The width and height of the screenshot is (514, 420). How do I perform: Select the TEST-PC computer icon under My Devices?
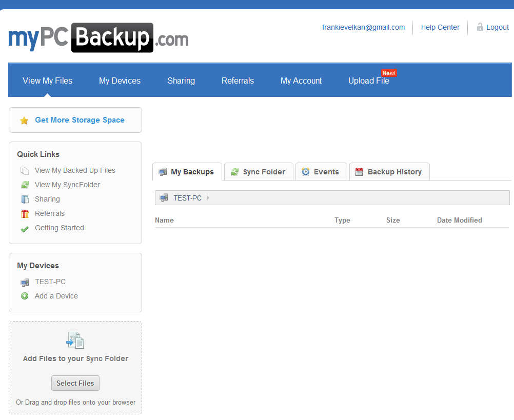(25, 282)
